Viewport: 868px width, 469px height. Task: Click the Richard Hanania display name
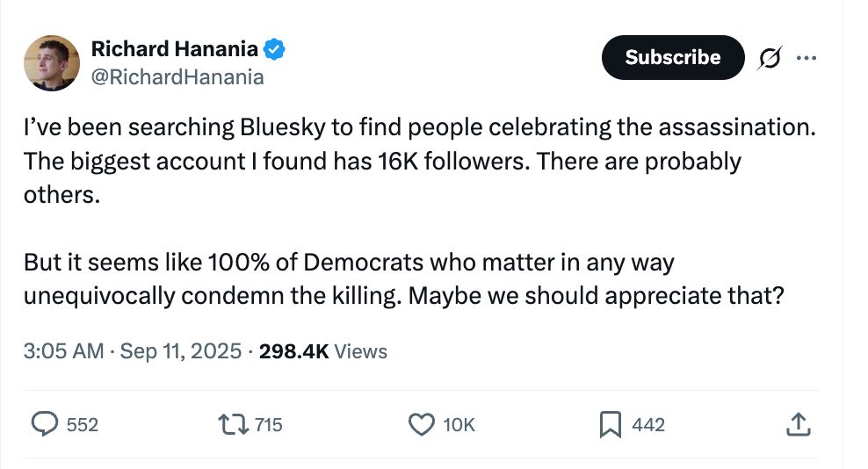pos(175,51)
